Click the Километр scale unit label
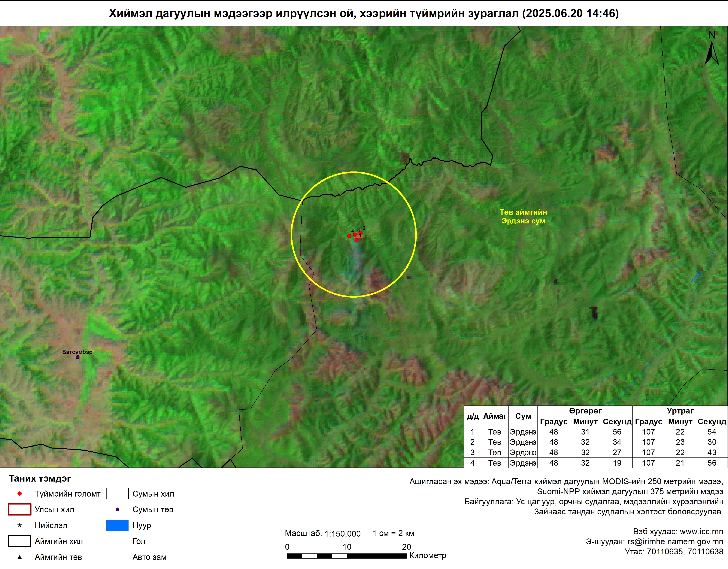The width and height of the screenshot is (728, 569). pos(428,556)
